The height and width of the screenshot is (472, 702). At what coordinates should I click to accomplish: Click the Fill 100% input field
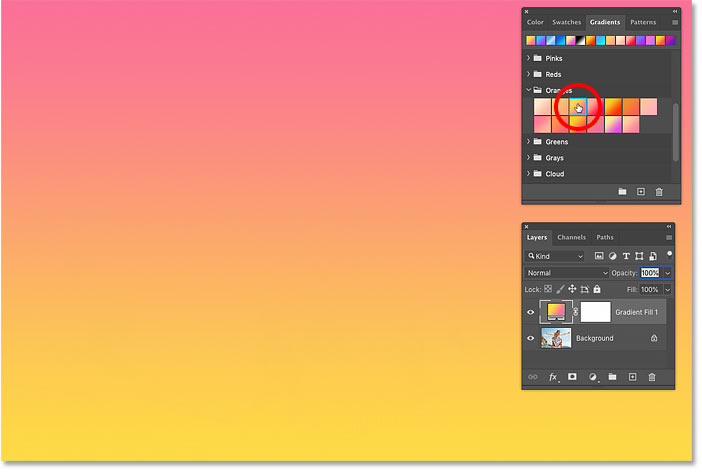point(650,290)
